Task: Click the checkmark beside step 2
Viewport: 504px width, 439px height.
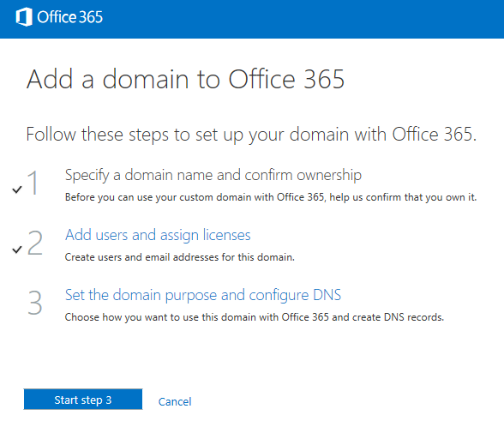Action: coord(17,250)
